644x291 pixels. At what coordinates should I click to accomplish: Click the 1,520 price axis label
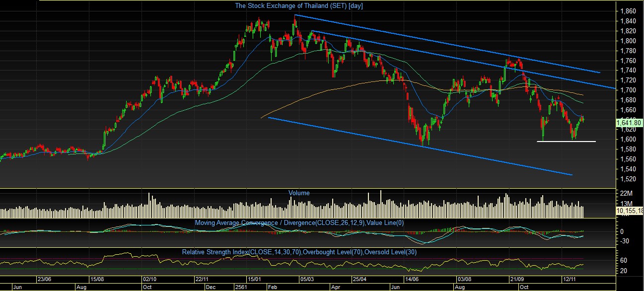[x=628, y=179]
